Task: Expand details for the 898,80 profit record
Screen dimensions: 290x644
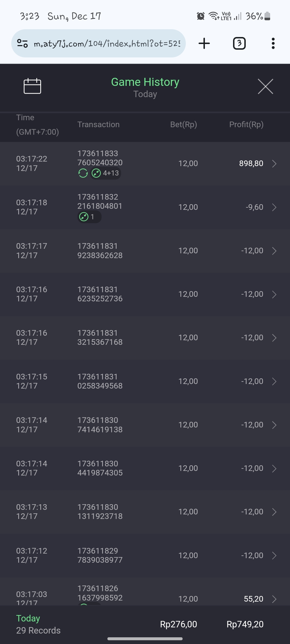Action: 274,164
